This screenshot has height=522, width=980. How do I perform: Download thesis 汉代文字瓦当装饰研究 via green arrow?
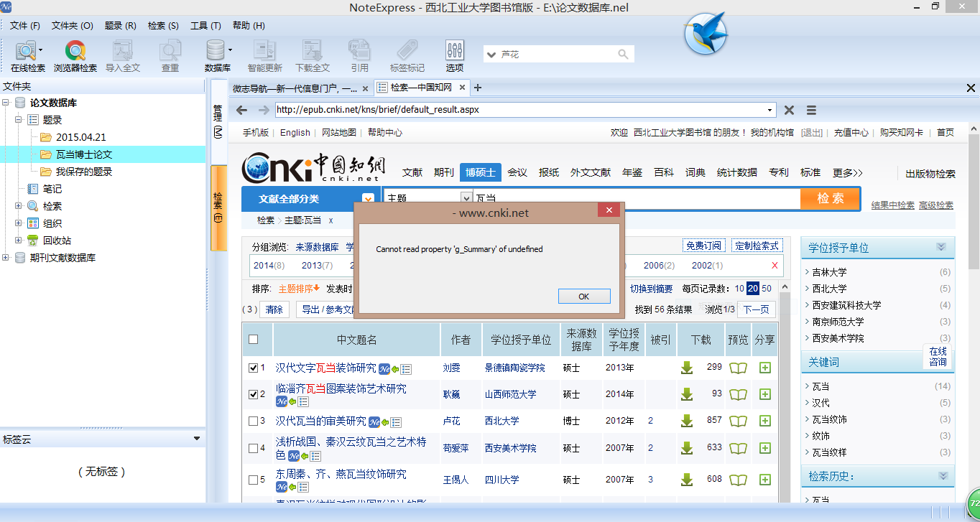(x=687, y=368)
